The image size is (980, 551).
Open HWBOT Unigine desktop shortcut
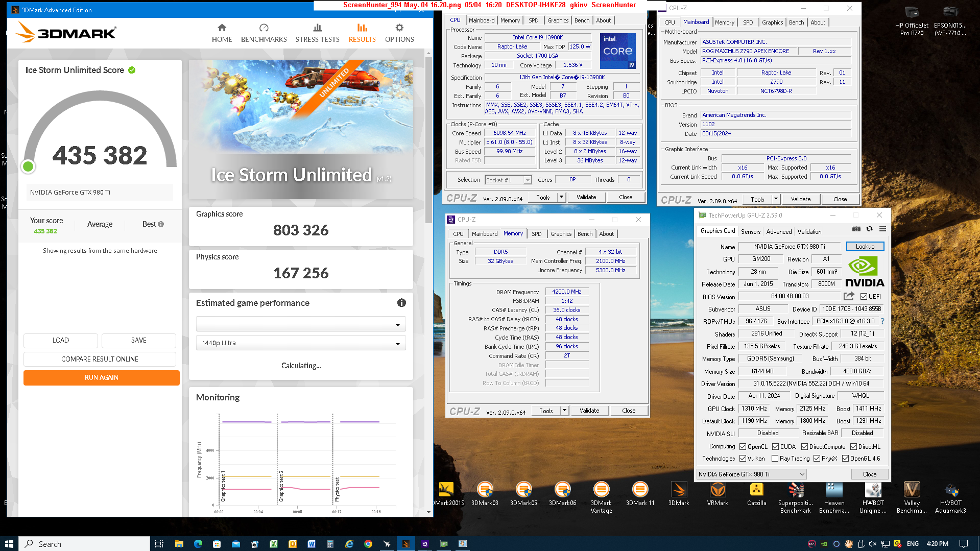tap(873, 498)
